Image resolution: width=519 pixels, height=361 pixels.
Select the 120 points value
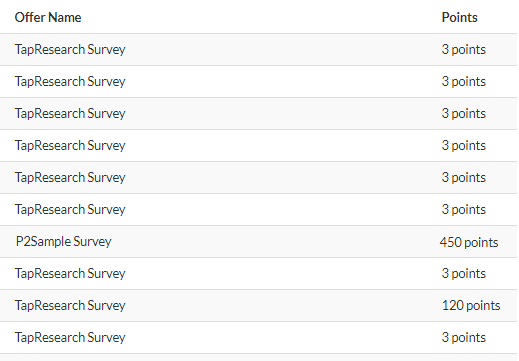[471, 305]
